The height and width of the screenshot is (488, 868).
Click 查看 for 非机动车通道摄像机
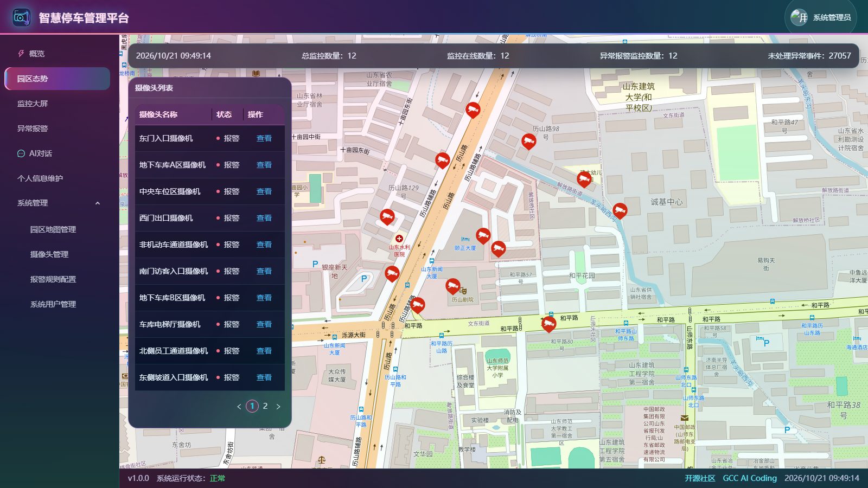pyautogui.click(x=264, y=245)
